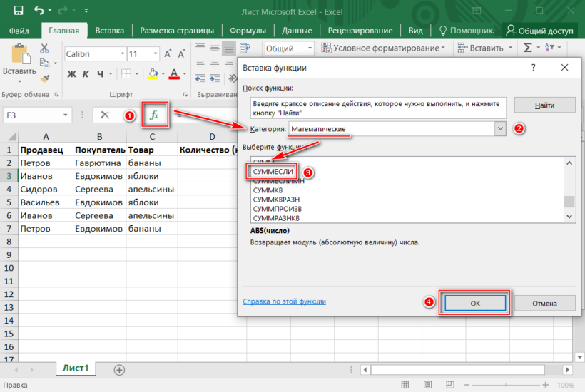585x392 pixels.
Task: Toggle Italic formatting (К)
Action: point(86,74)
